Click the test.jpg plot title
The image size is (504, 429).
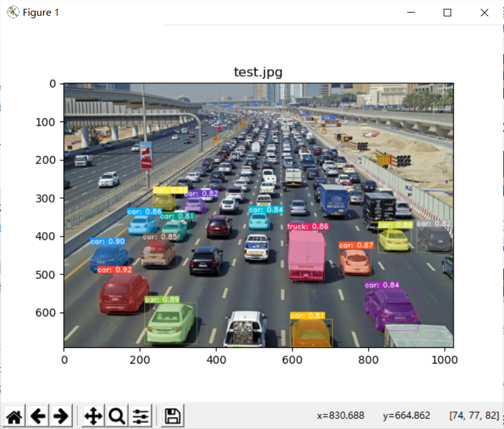[x=258, y=72]
